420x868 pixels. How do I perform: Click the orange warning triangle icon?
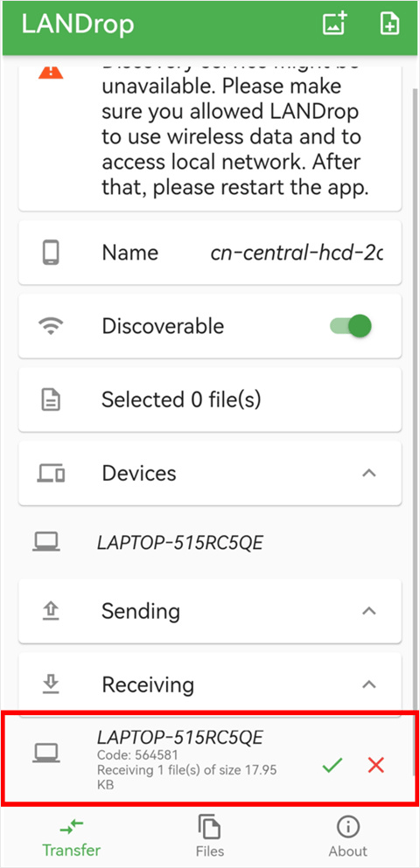51,72
